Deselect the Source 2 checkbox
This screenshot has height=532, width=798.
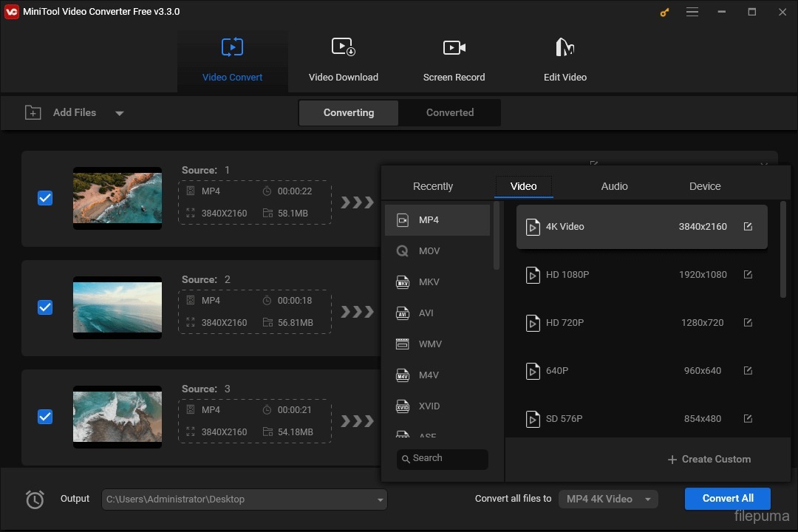pos(45,307)
